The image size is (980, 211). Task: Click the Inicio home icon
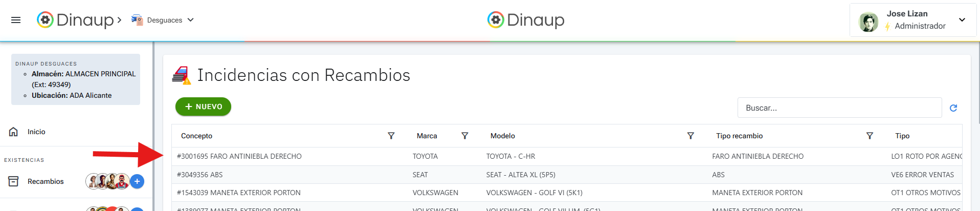click(x=14, y=132)
